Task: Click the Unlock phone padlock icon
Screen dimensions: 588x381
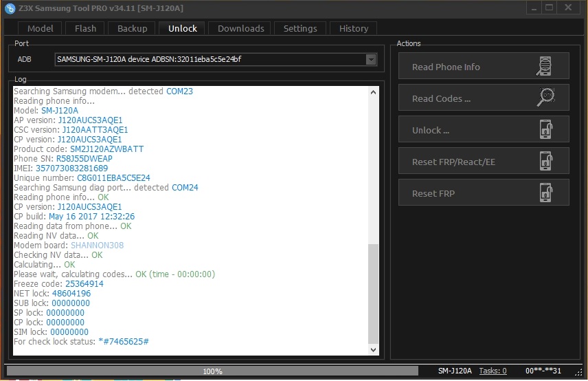Action: (x=546, y=129)
